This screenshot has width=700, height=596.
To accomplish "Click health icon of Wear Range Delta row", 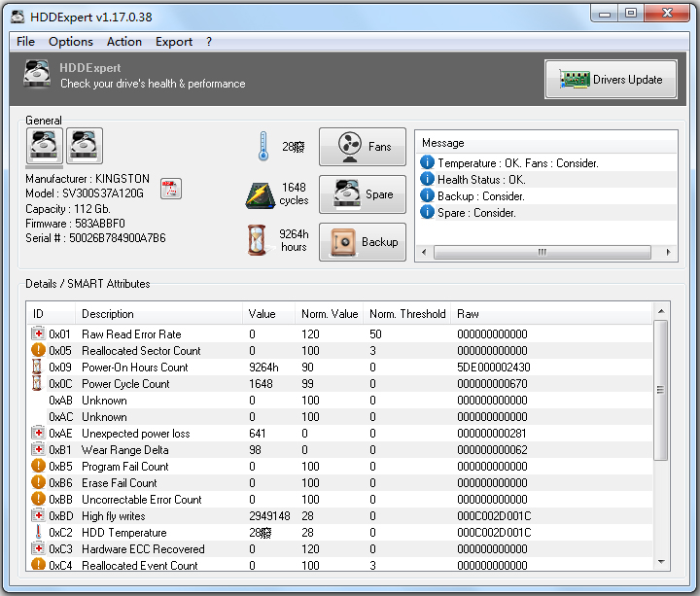I will (x=38, y=449).
